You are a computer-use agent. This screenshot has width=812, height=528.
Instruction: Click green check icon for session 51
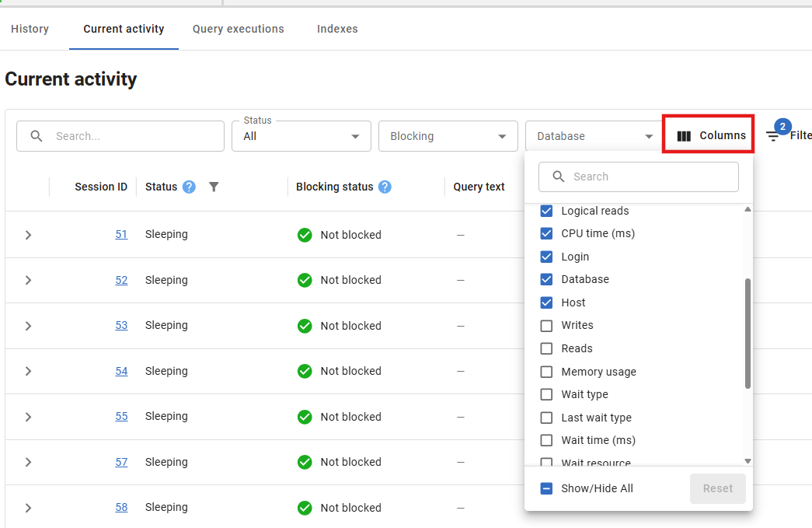pos(305,235)
